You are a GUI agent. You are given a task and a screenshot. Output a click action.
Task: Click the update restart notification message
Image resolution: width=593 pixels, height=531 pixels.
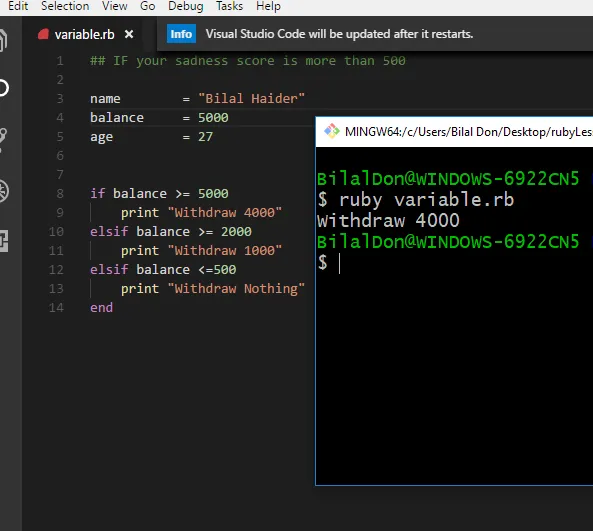339,34
